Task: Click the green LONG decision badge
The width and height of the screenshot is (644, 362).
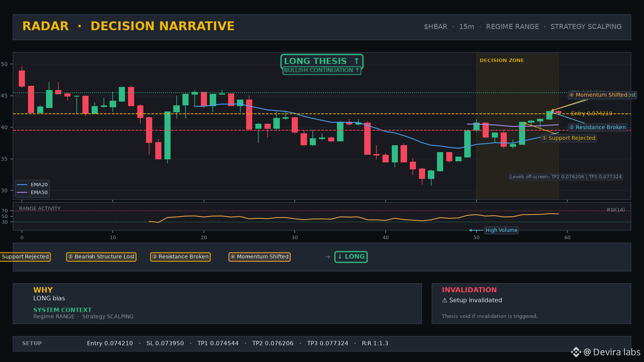Action: click(x=351, y=257)
